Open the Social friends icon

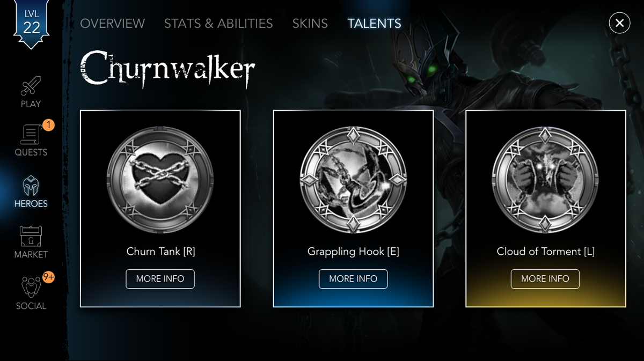[31, 288]
